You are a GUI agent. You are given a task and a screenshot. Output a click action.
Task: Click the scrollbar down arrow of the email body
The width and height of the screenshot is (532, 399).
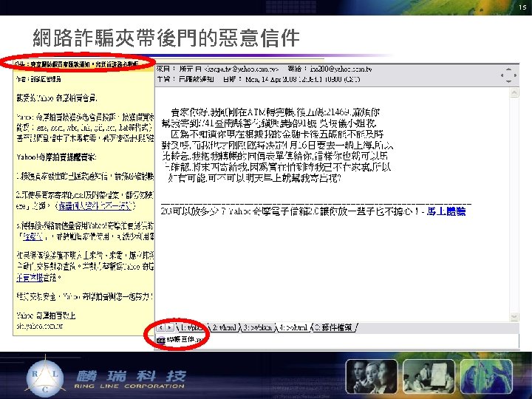[514, 317]
